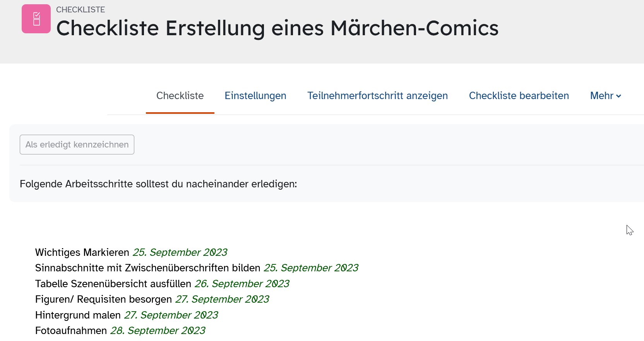Select the Figuren/ Requisiten besorgen item
Image resolution: width=644 pixels, height=341 pixels.
click(x=103, y=299)
